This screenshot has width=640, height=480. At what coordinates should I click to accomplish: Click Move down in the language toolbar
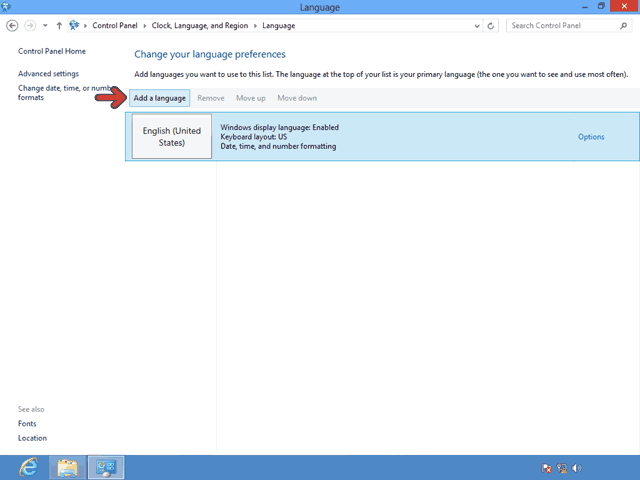click(x=297, y=98)
